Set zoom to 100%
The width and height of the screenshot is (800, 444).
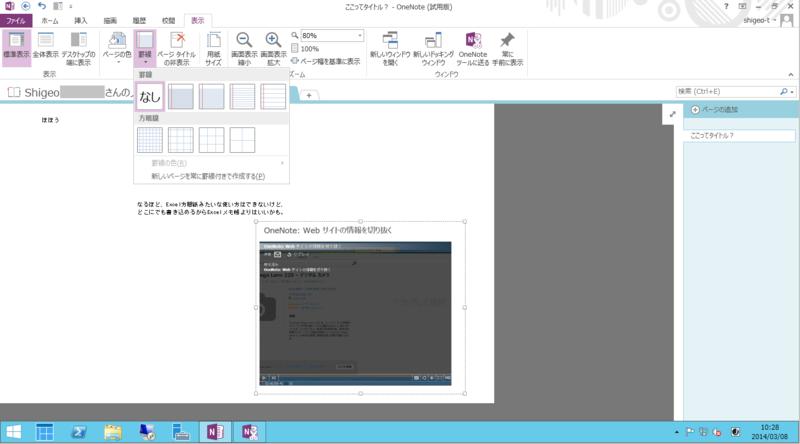click(x=305, y=48)
